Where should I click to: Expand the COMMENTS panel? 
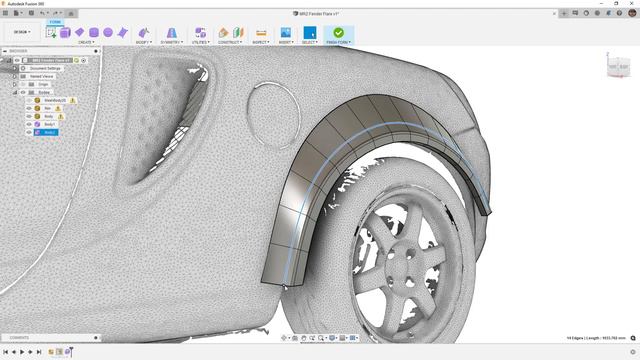click(x=96, y=338)
